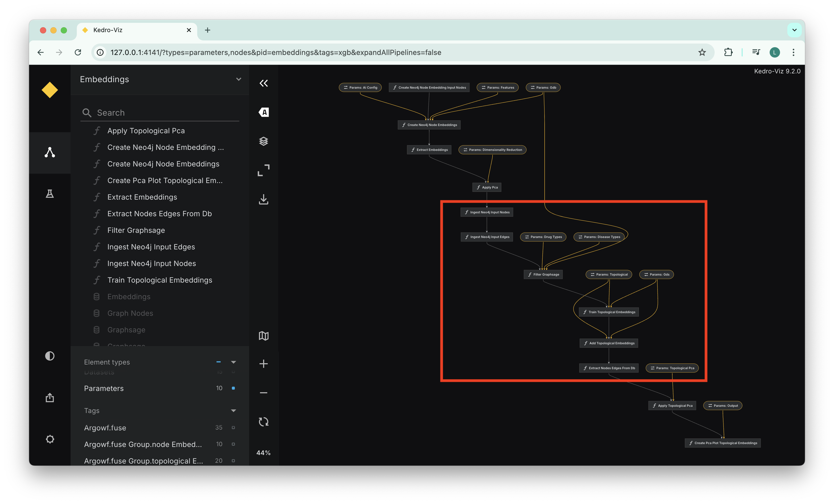Collapse the Element types section
Screen dimensions: 834x504
(x=233, y=362)
